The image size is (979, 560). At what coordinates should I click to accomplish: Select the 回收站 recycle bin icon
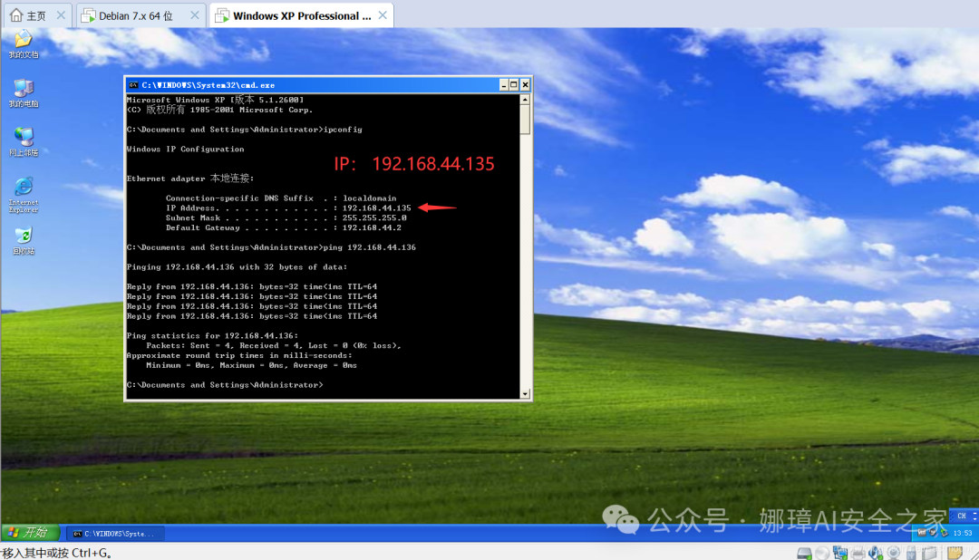[x=24, y=240]
